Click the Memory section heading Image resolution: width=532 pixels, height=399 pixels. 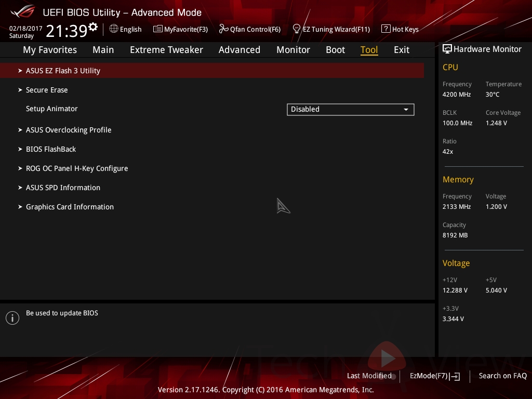(x=458, y=179)
